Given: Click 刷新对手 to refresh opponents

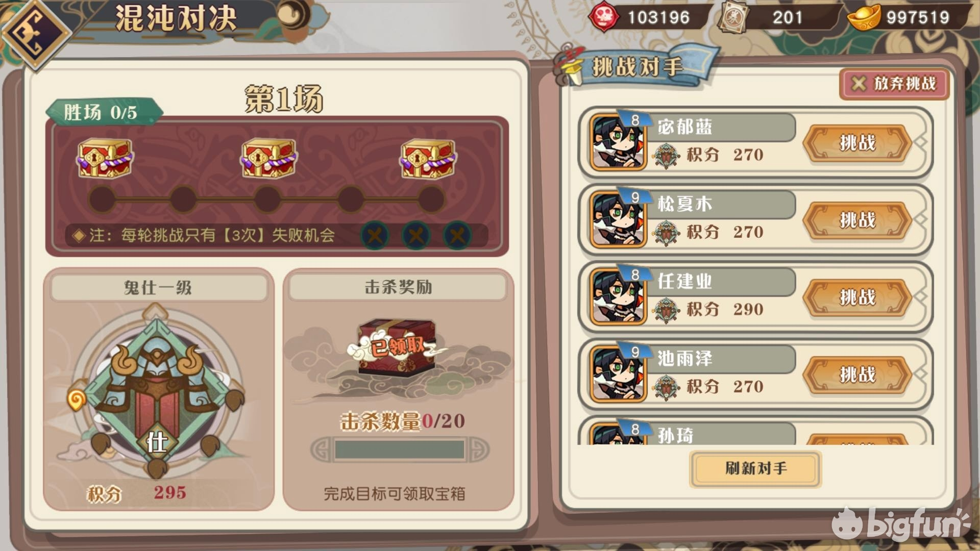Looking at the screenshot, I should click(x=755, y=468).
